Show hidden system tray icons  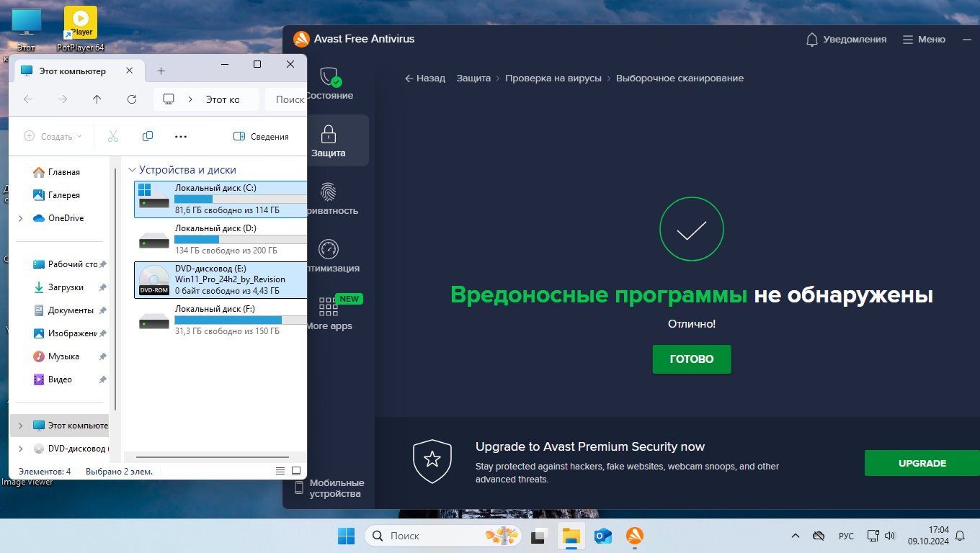(x=796, y=536)
